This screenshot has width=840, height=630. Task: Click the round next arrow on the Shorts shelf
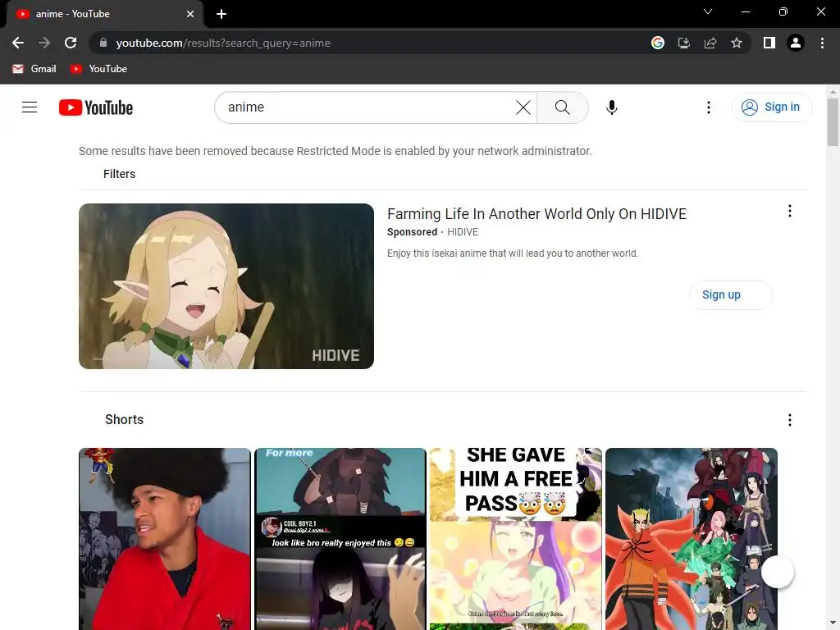(778, 572)
